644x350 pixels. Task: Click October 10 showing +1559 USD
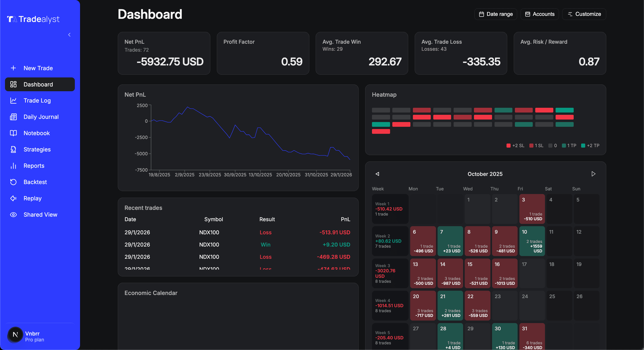(532, 241)
